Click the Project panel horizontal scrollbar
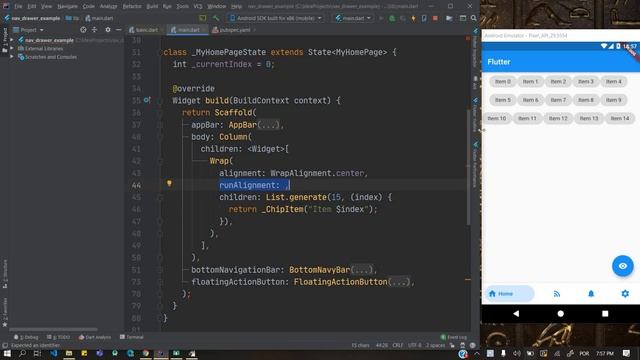 [x=53, y=329]
